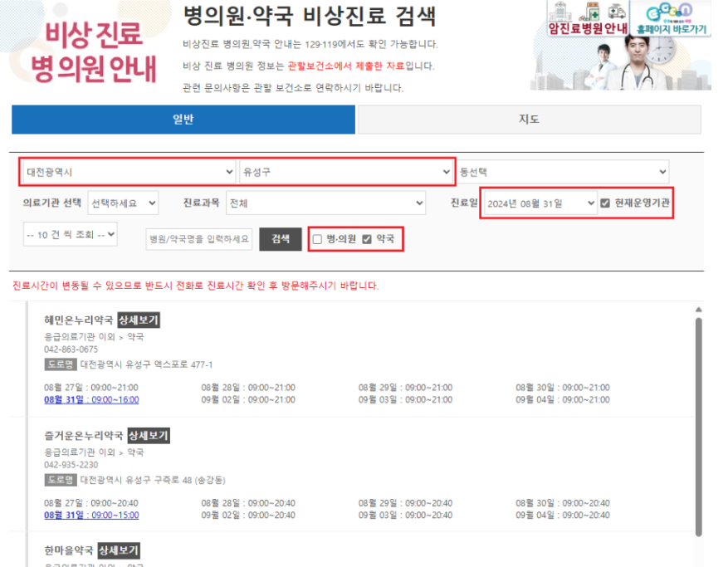
Task: Click the 관할보건소에서 제출한 자료 red text
Action: [346, 66]
